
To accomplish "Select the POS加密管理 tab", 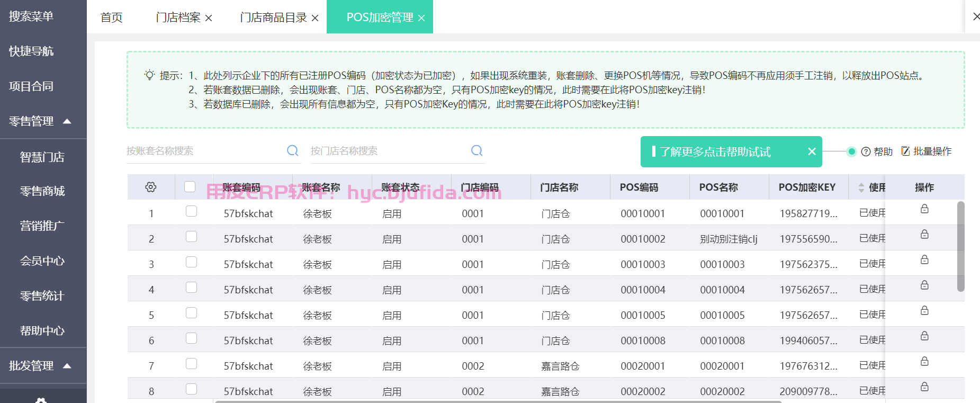I will [380, 17].
